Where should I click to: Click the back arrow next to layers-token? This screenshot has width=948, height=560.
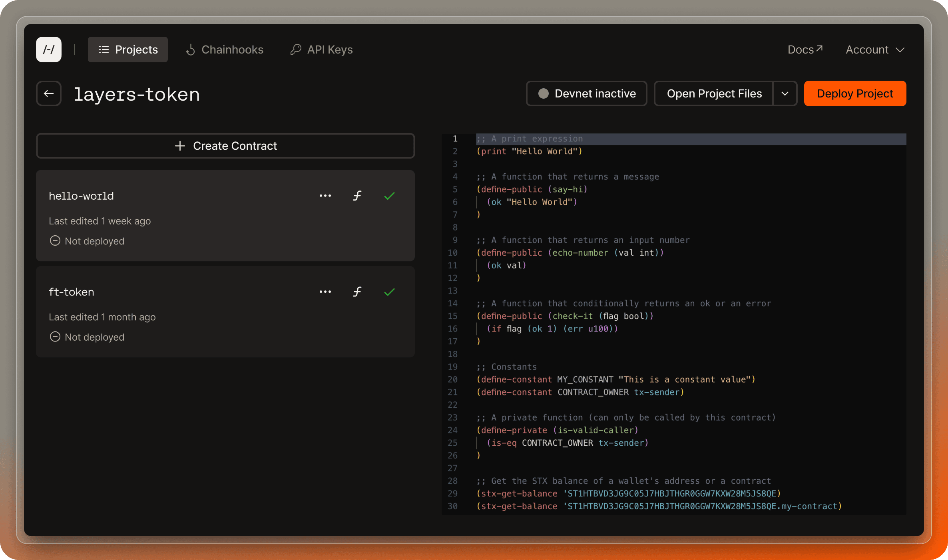click(49, 93)
